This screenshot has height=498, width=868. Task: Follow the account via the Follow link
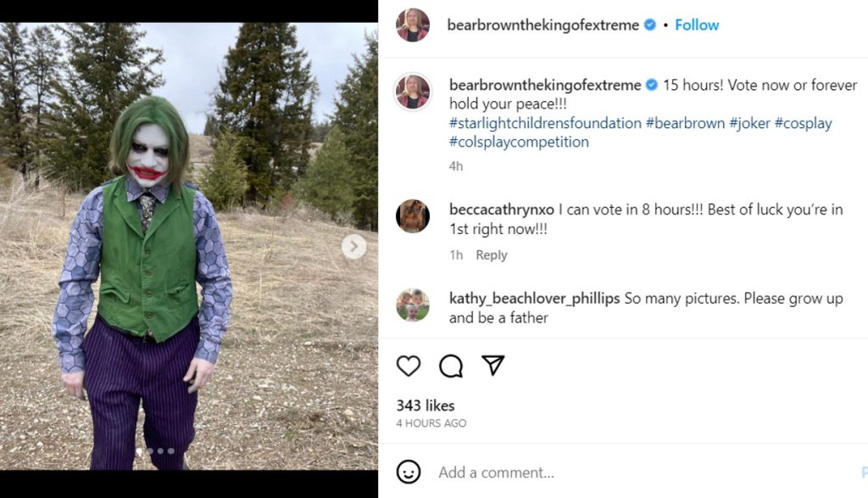[696, 25]
